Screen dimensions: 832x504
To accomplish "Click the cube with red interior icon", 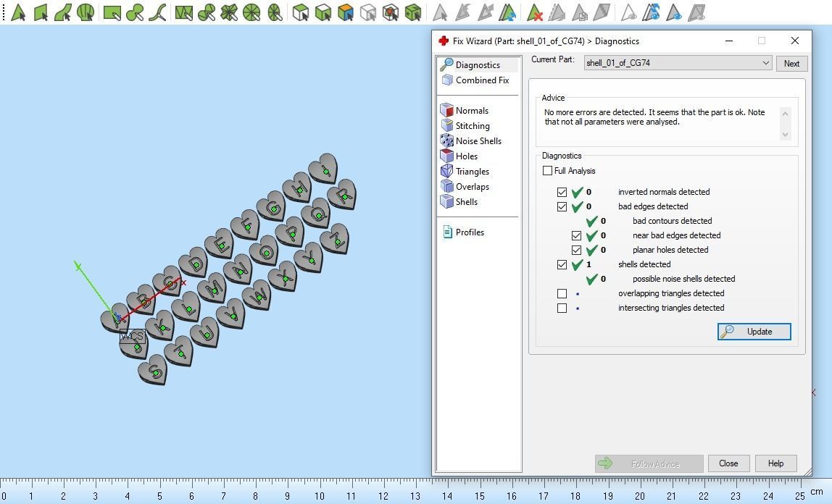I will (x=391, y=12).
